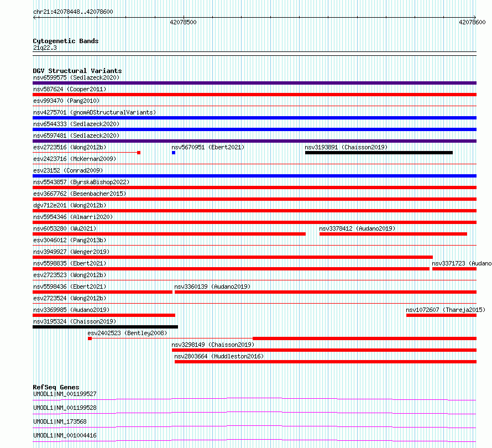
Task: Click esv2723524 (Wong2012b) label
Action: (70, 298)
